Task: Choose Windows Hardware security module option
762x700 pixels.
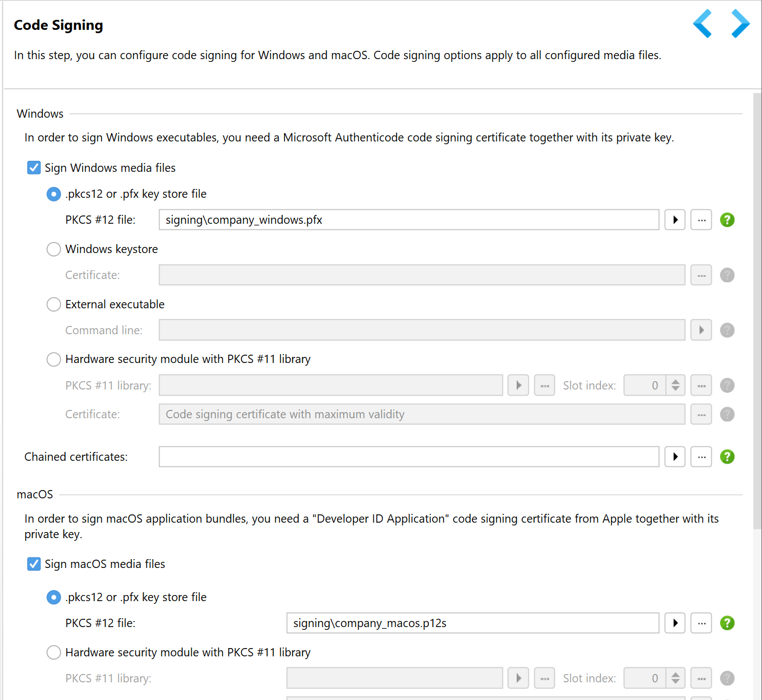Action: pos(54,360)
